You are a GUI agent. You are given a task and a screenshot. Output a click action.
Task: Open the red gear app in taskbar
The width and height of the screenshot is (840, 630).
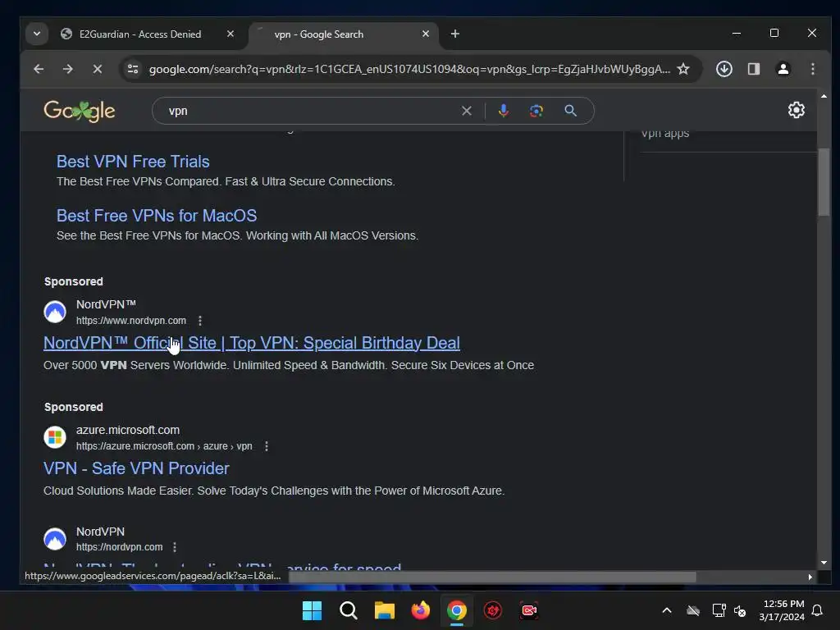tap(493, 610)
